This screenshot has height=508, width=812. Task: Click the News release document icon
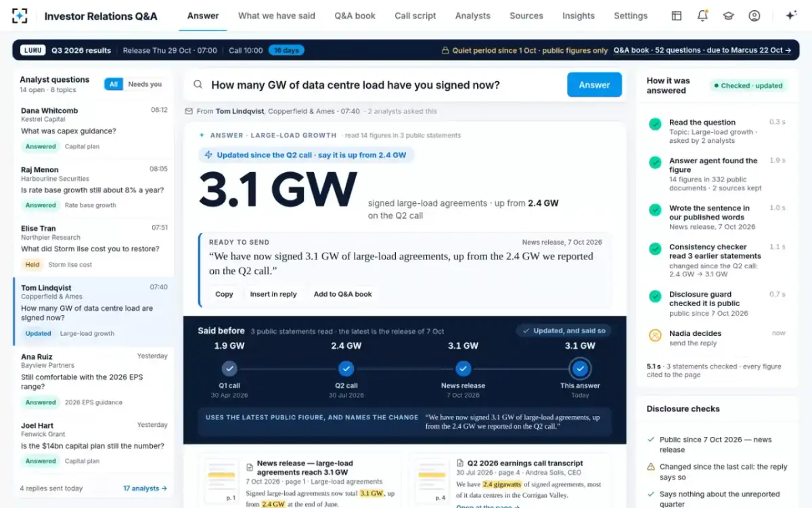tap(250, 467)
